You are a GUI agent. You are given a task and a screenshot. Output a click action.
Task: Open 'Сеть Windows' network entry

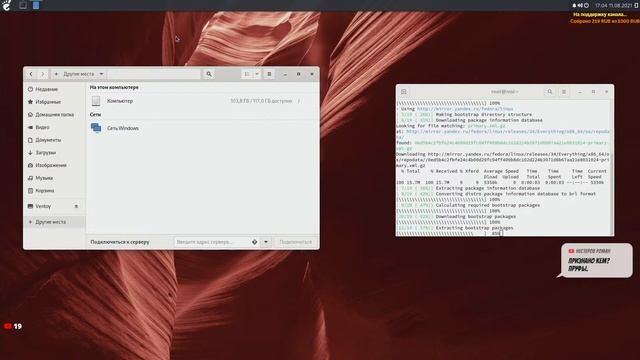click(x=202, y=128)
